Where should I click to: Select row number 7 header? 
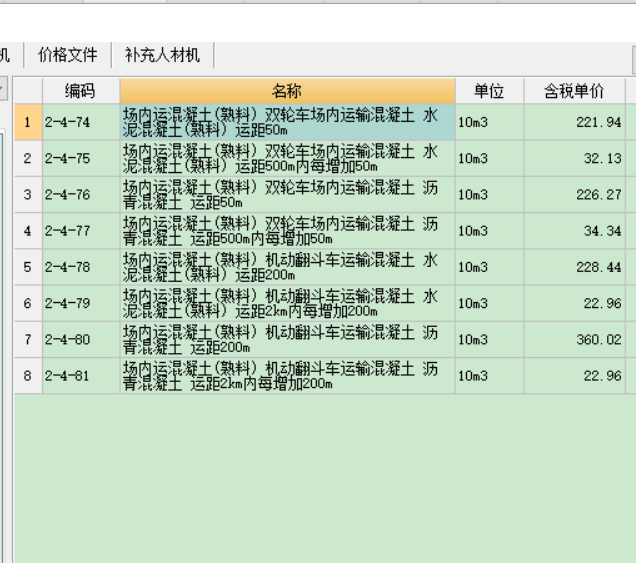click(28, 340)
